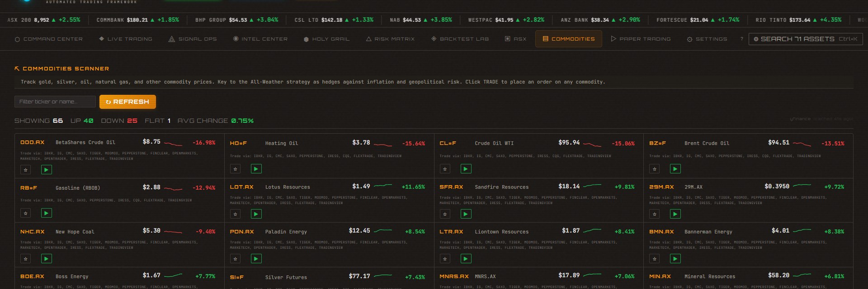Image resolution: width=868 pixels, height=289 pixels.
Task: Click HO=F ticker symbol
Action: (238, 143)
